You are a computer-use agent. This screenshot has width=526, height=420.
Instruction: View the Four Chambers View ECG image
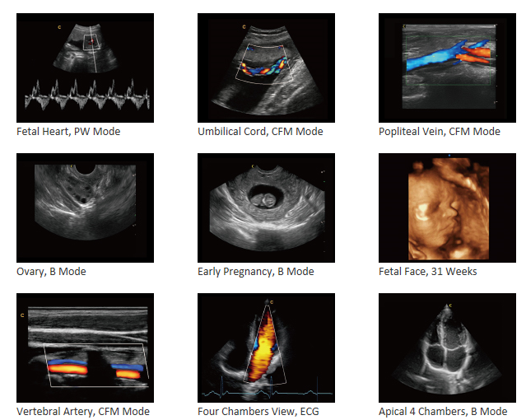coord(266,348)
